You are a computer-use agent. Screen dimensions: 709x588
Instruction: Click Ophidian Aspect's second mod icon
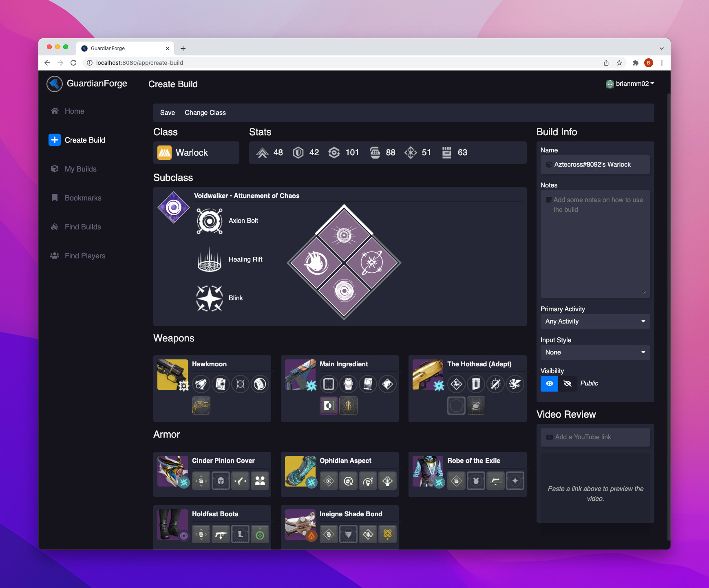[348, 481]
